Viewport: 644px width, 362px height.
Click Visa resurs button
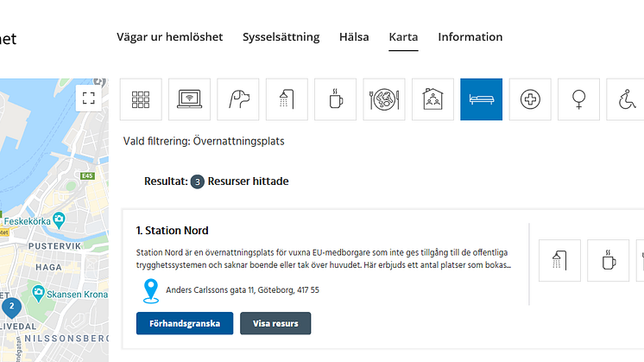pyautogui.click(x=275, y=323)
